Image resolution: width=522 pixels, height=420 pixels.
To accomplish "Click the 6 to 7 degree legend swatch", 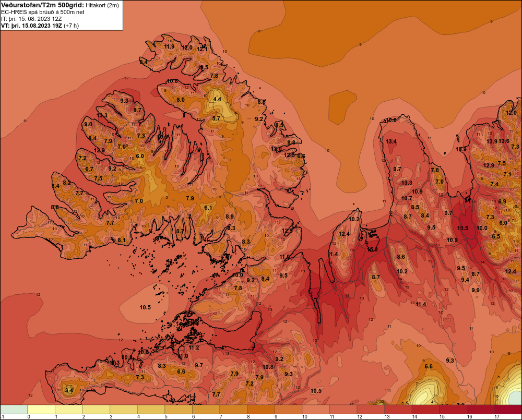I will (x=206, y=409).
